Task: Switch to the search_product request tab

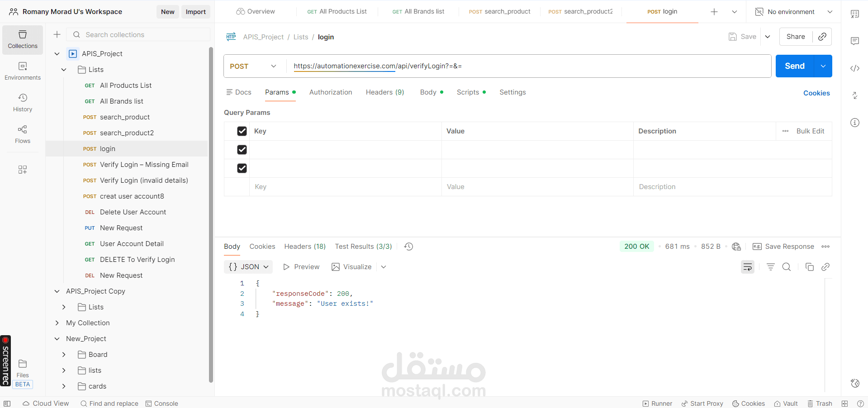Action: pos(499,12)
